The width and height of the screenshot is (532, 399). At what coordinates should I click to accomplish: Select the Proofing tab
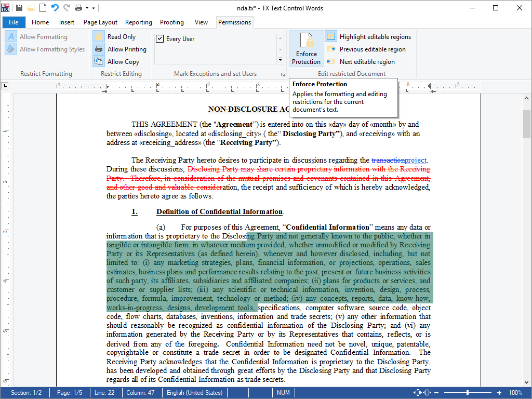[172, 22]
